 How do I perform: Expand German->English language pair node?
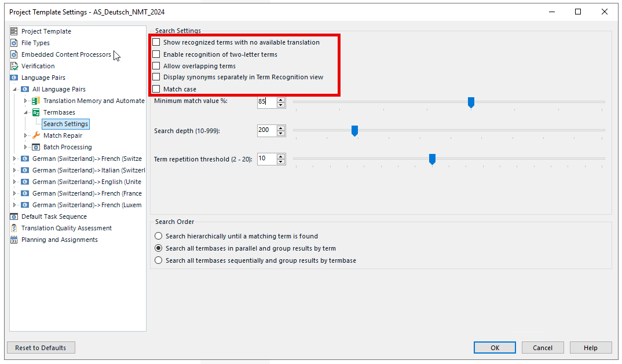tap(14, 182)
